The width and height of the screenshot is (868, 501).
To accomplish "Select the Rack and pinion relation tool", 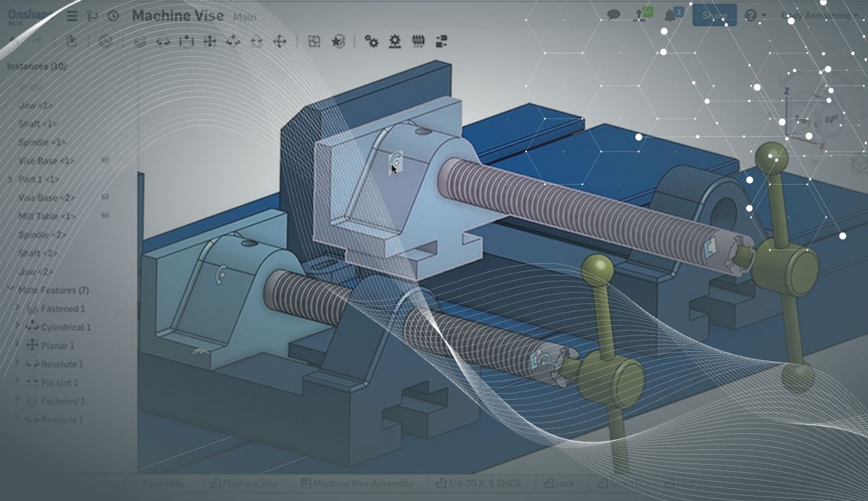I will coord(395,41).
